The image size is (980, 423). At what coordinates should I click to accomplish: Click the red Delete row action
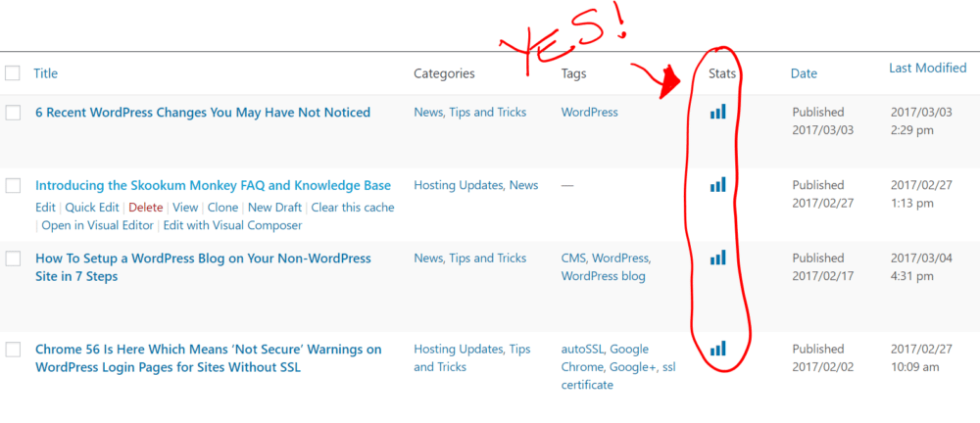pos(146,208)
